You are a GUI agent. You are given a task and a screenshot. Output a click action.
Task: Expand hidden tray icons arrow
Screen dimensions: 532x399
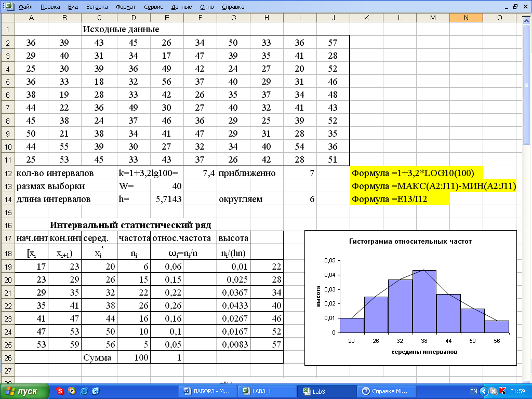(484, 392)
